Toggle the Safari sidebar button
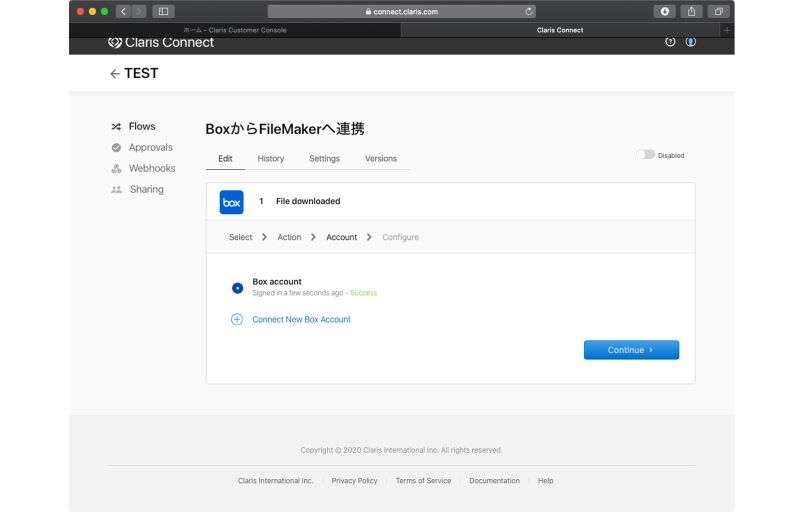Viewport: 800px width, 512px height. tap(163, 11)
